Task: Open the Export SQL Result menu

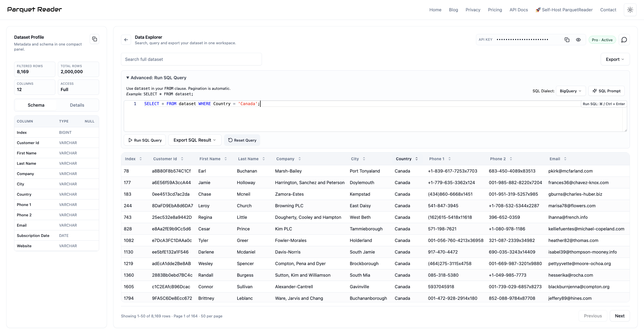Action: click(x=194, y=140)
